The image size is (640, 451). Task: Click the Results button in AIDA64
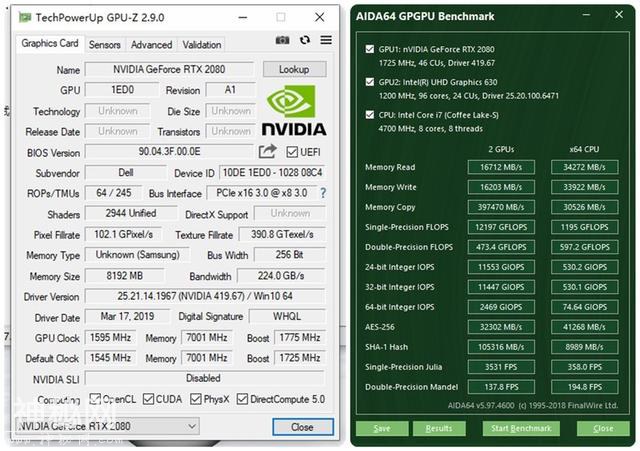click(439, 428)
